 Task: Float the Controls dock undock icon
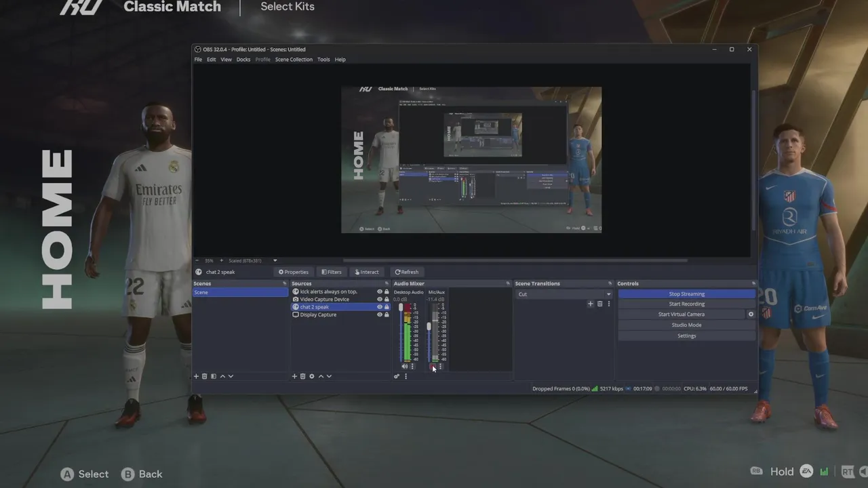[x=753, y=284]
